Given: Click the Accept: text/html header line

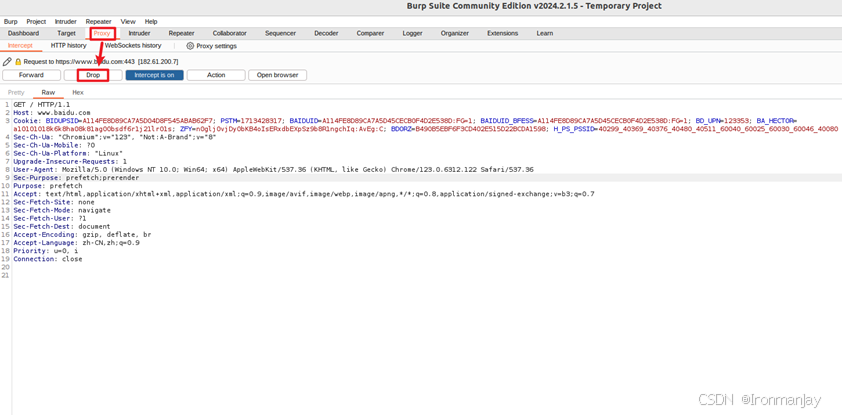Looking at the screenshot, I should [304, 193].
